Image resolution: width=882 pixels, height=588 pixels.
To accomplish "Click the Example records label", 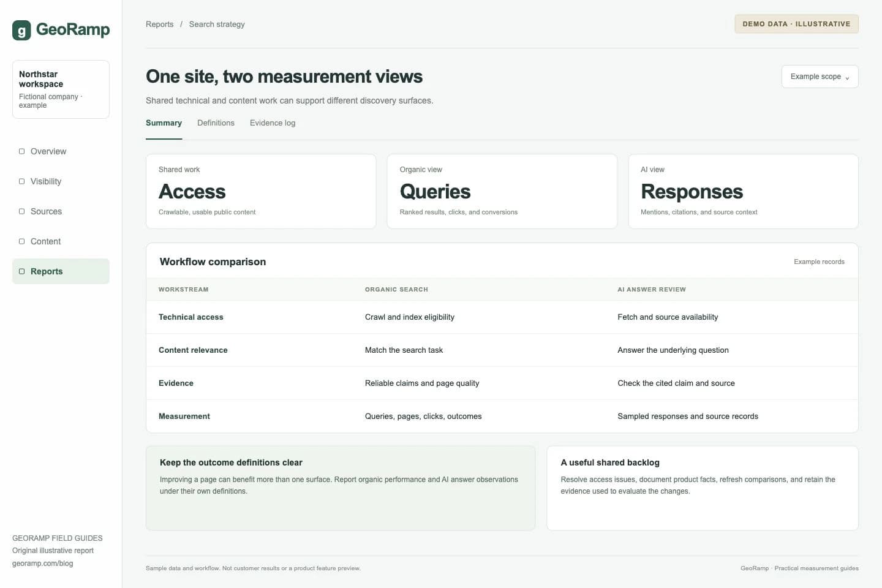I will 819,262.
